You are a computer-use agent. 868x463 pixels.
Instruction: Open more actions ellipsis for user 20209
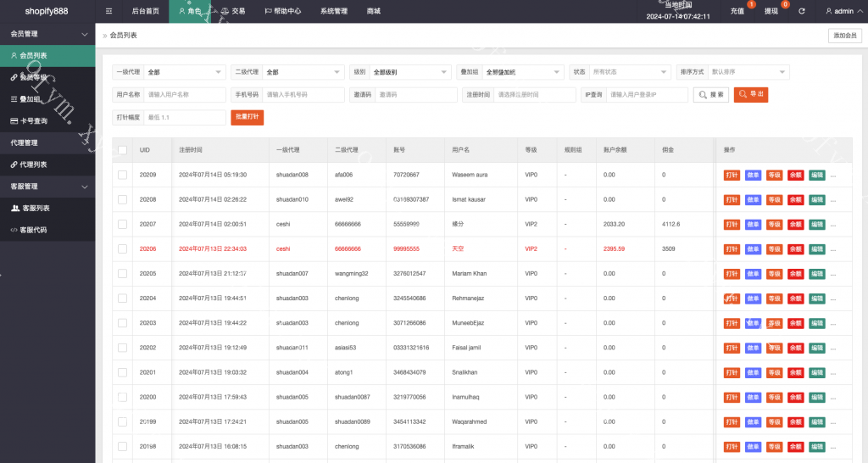pos(833,176)
